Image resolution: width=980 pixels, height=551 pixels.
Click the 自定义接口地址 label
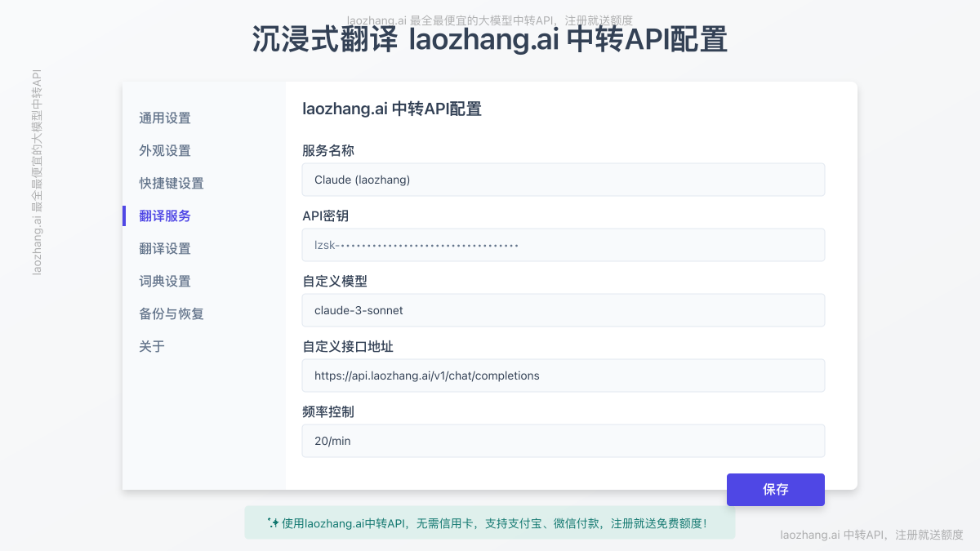(x=348, y=347)
